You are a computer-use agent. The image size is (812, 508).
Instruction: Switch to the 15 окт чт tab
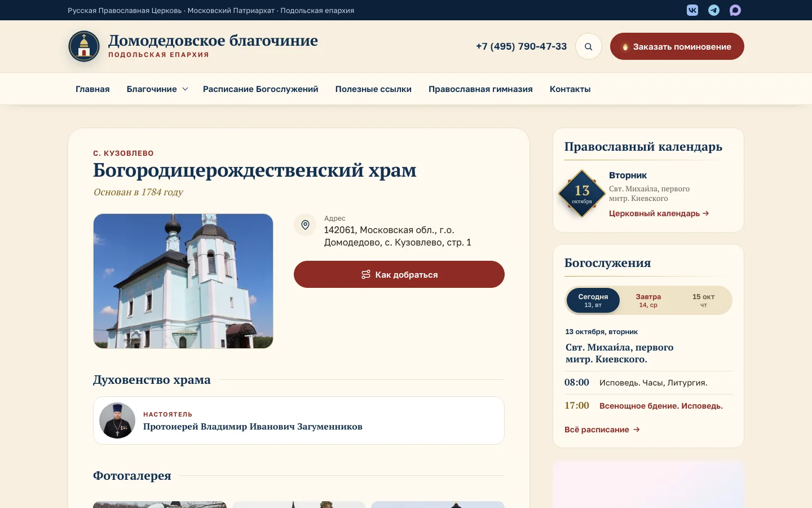click(x=704, y=300)
